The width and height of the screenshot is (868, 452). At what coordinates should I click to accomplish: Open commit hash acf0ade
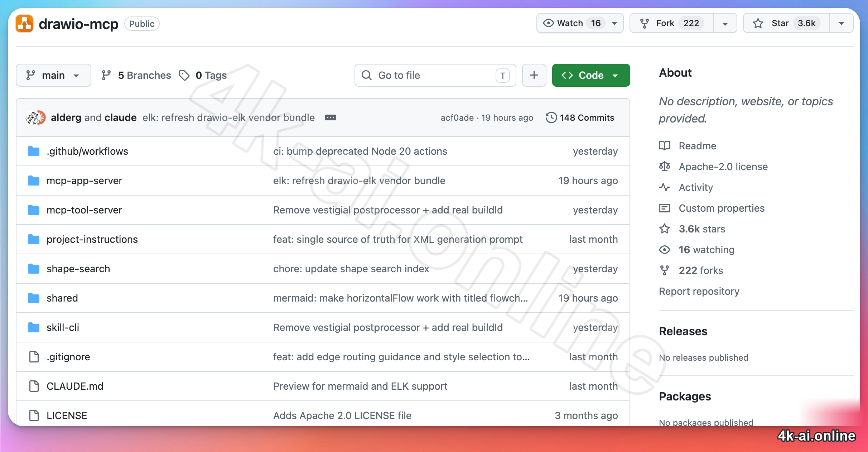coord(457,117)
